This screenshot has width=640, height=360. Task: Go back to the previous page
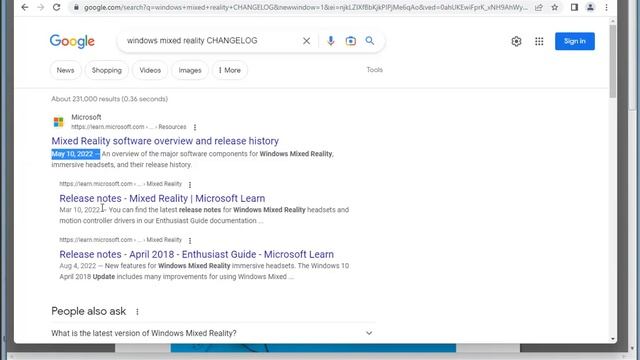pos(25,7)
